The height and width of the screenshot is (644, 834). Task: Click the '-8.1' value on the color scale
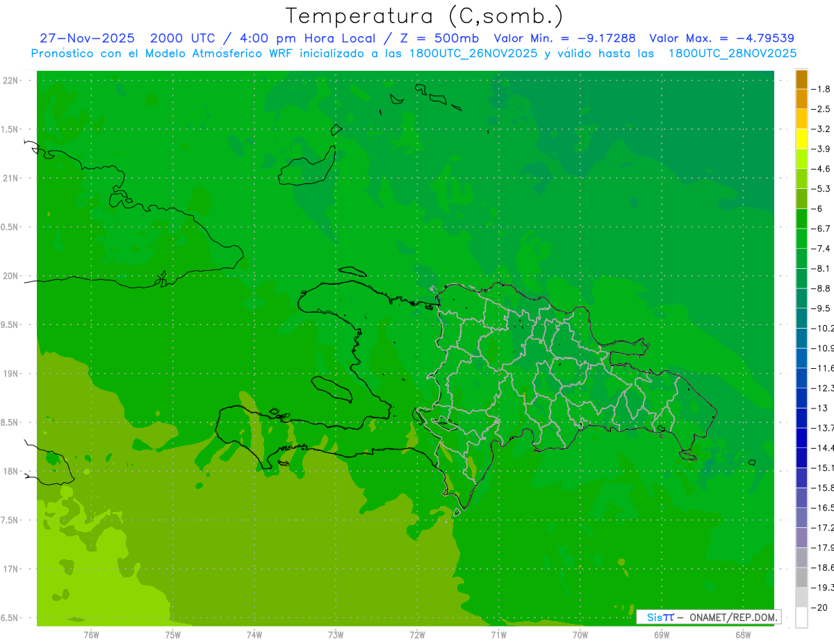(821, 268)
